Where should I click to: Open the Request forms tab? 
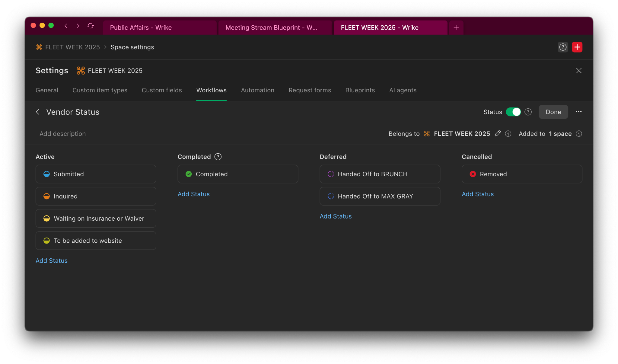(x=310, y=90)
